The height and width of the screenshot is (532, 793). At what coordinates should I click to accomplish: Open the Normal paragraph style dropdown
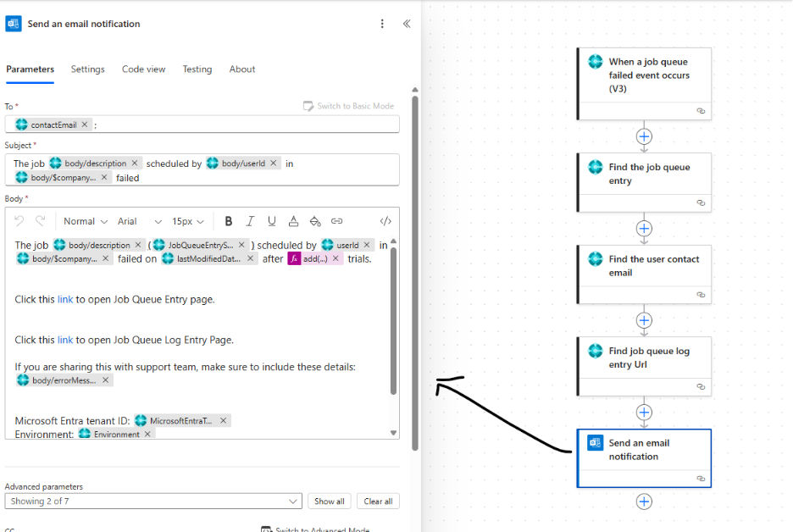85,220
